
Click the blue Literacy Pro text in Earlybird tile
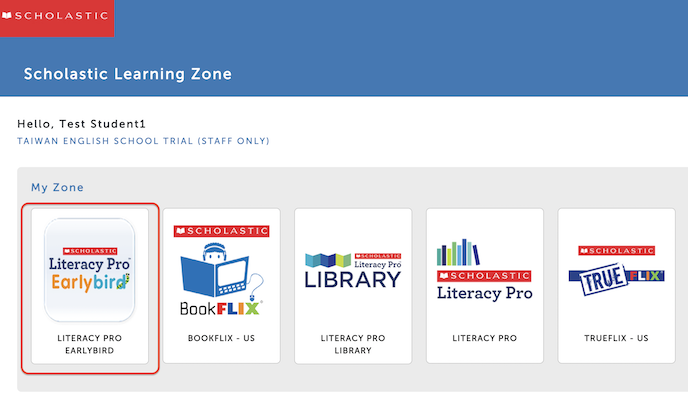click(88, 263)
